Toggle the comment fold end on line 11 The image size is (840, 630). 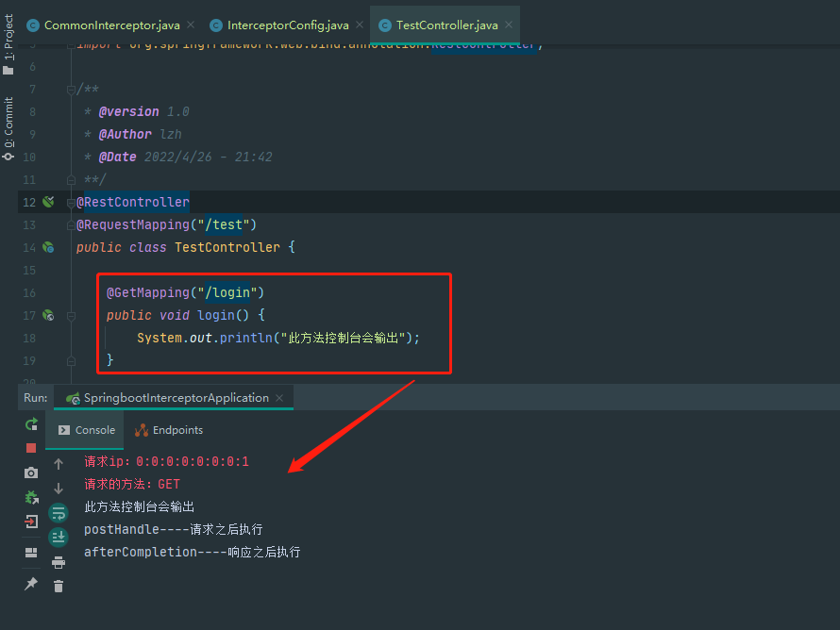71,180
